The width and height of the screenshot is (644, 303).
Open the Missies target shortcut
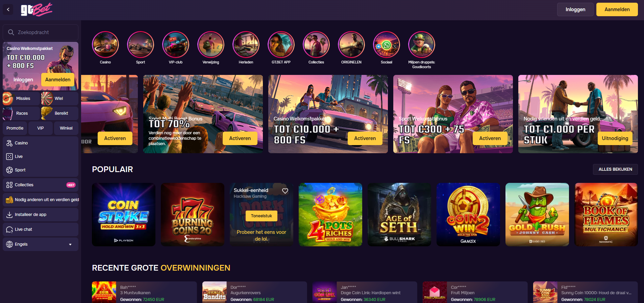point(21,99)
